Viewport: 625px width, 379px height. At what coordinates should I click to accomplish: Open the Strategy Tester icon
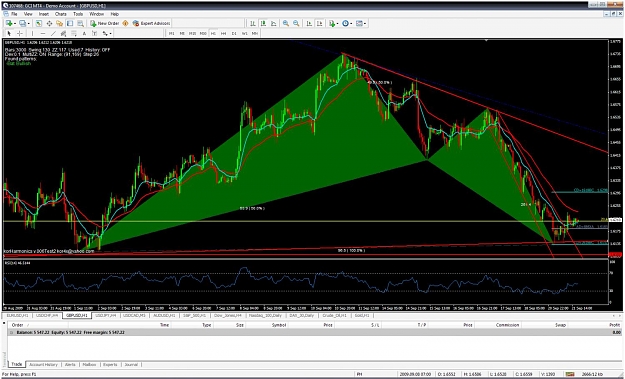pos(80,24)
